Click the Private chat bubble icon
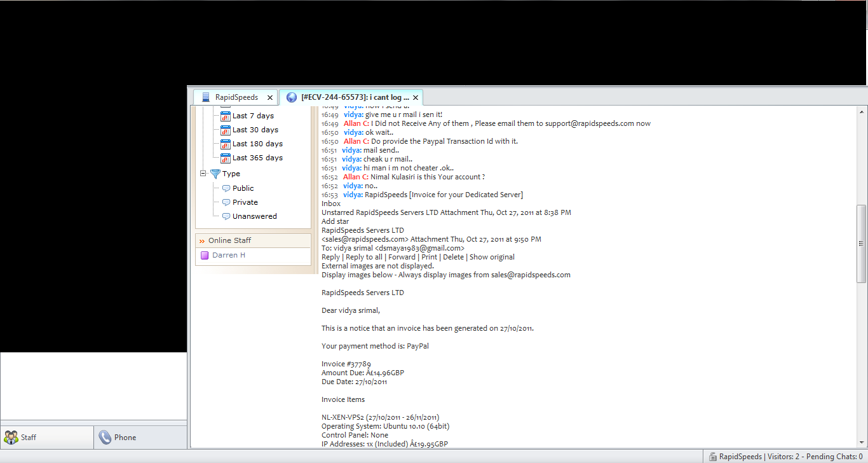868x463 pixels. click(x=226, y=202)
